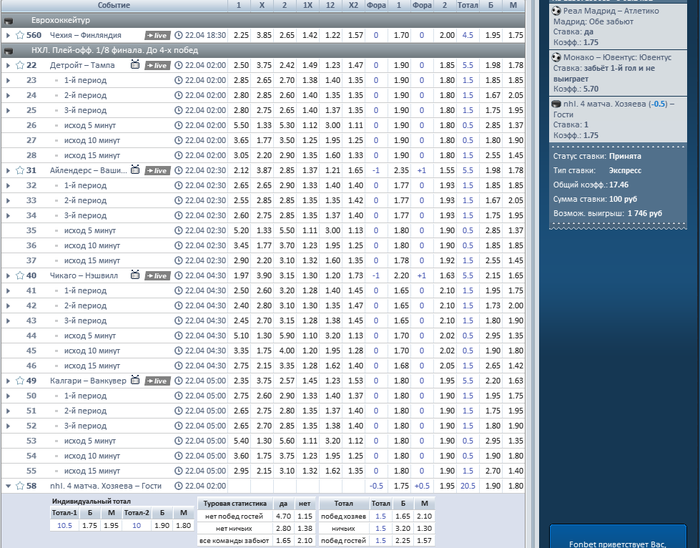Click the Тотал column header
Screen dimensions: 700x548
click(467, 5)
